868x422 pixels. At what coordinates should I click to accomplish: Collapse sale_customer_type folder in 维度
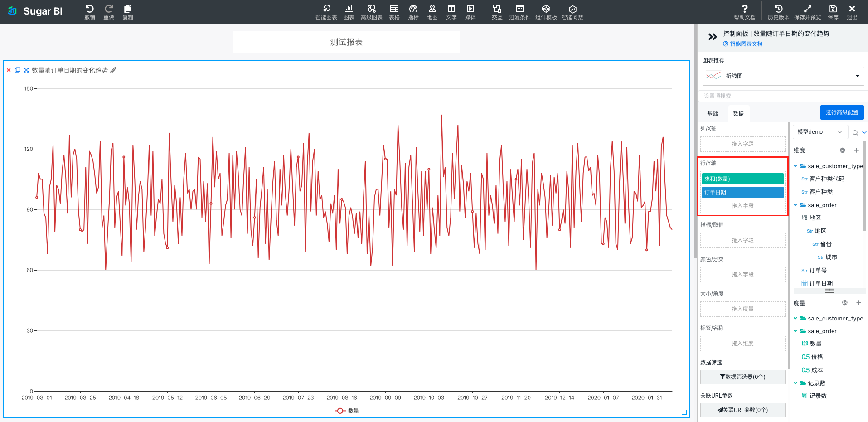795,166
